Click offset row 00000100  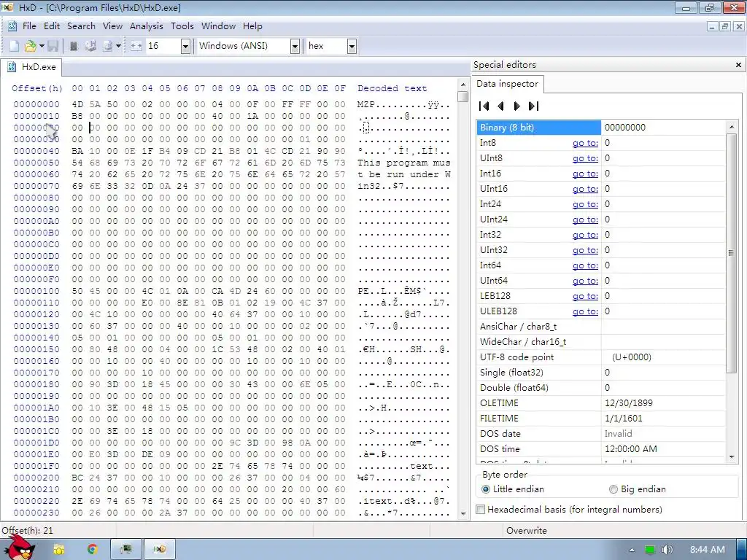tap(36, 291)
